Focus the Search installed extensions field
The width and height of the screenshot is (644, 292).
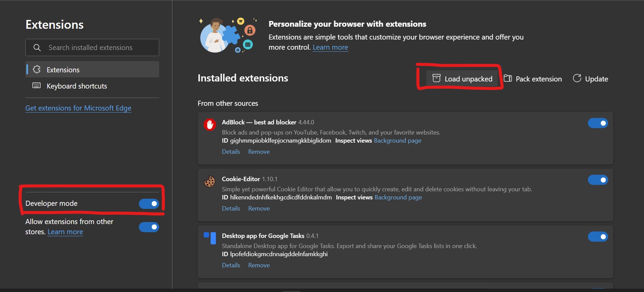tap(98, 48)
